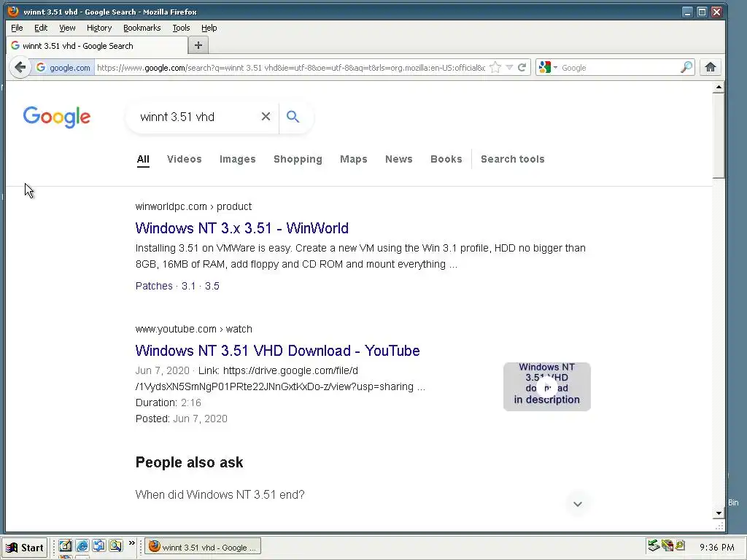This screenshot has height=560, width=747.
Task: Open the Help menu
Action: tap(209, 28)
